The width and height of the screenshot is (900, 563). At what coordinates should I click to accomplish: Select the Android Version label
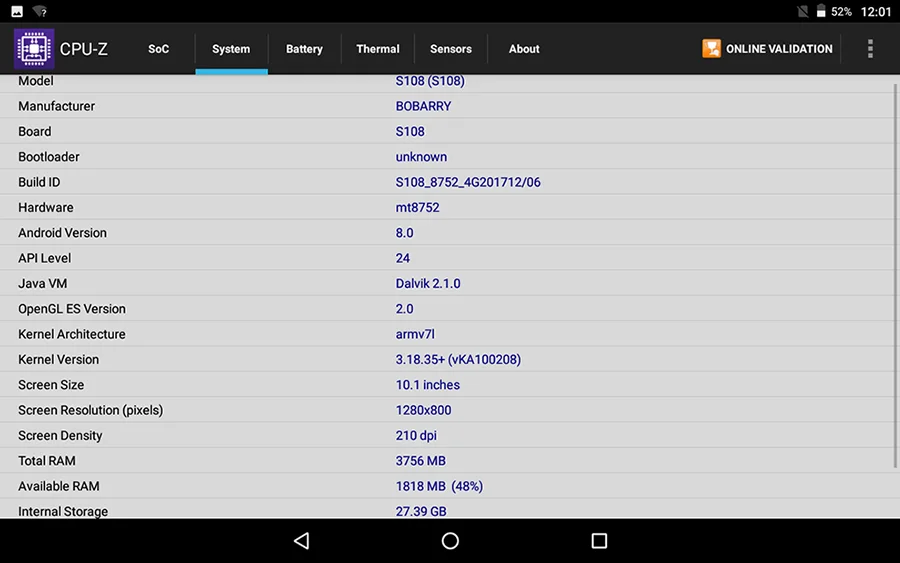(62, 232)
